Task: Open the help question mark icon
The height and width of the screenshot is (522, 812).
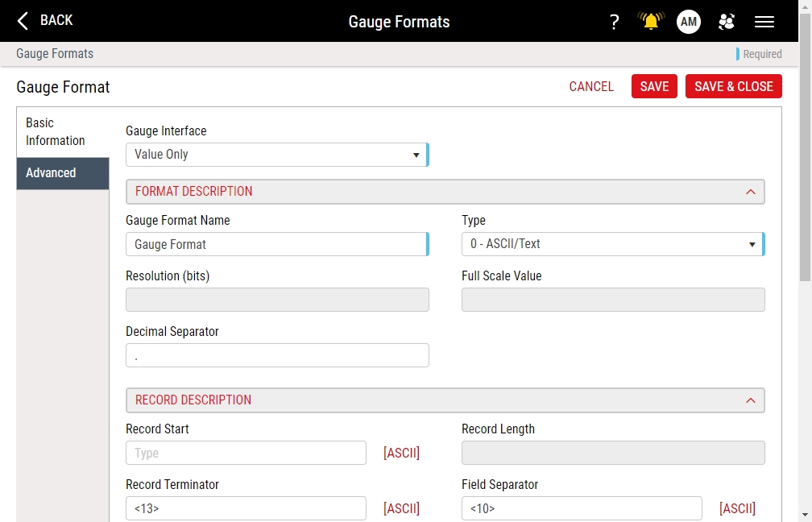Action: point(614,22)
